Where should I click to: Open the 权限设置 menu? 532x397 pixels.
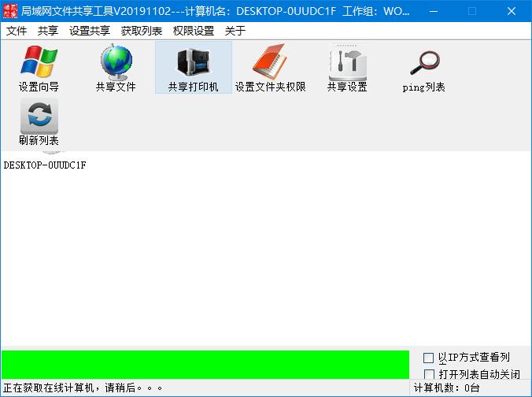194,31
